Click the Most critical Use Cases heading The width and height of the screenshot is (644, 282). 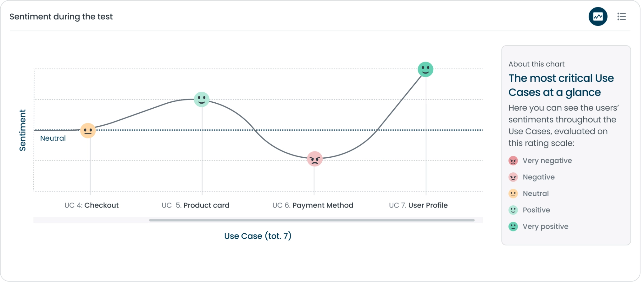pos(561,85)
